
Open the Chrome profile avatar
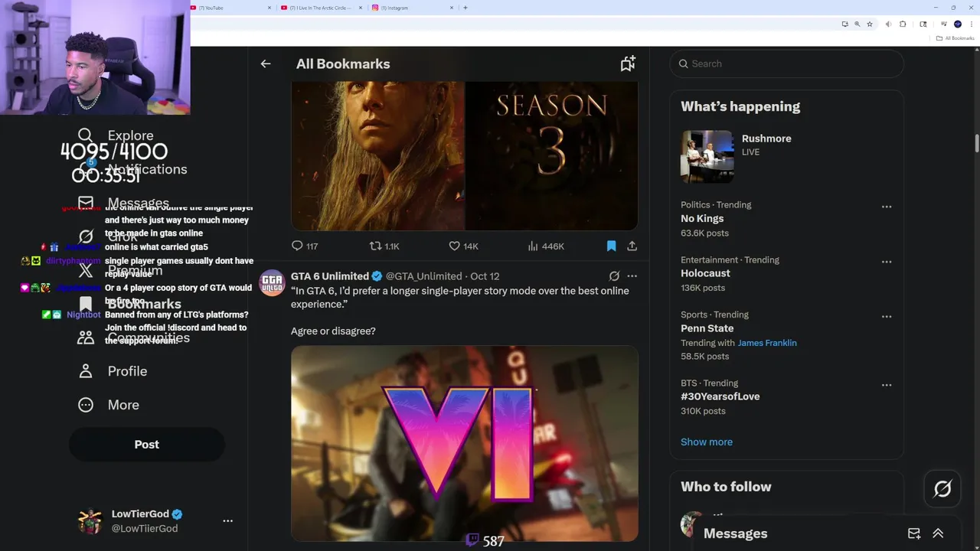point(957,24)
